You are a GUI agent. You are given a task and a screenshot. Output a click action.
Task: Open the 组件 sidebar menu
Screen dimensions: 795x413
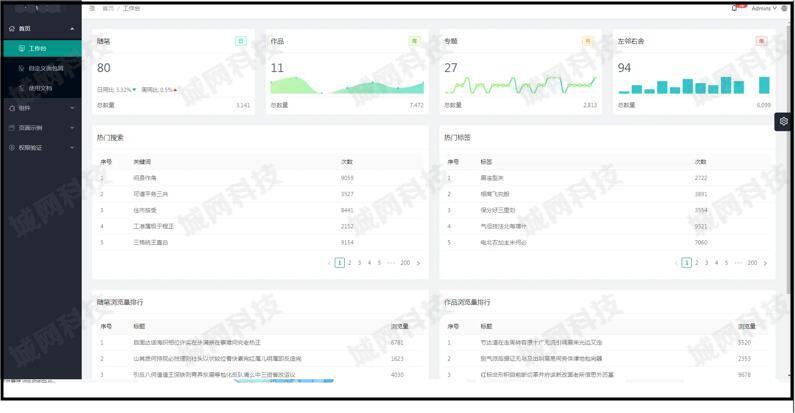(42, 108)
